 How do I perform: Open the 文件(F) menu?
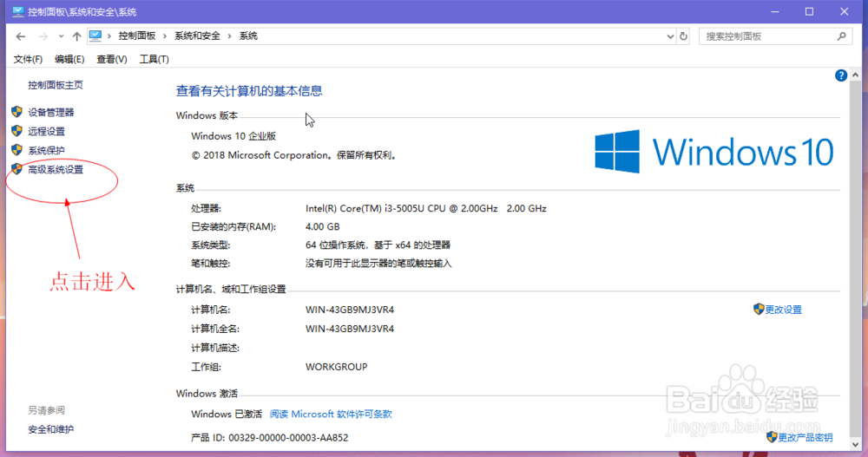pyautogui.click(x=28, y=59)
